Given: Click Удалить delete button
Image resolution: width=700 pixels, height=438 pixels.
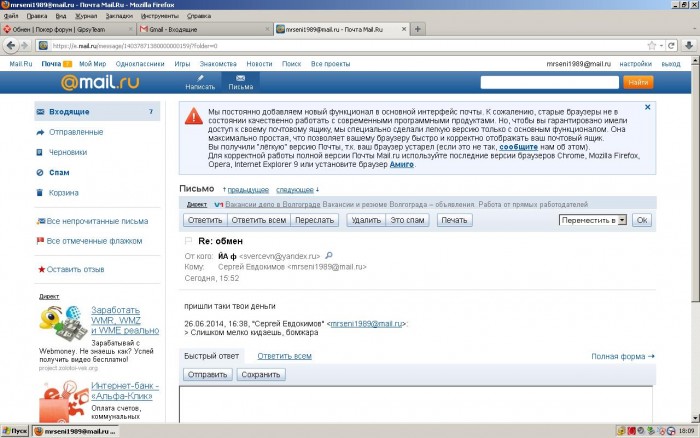Looking at the screenshot, I should click(366, 220).
